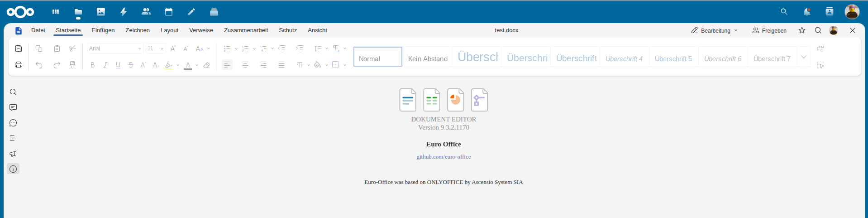Increase font size with the larger A icon
This screenshot has width=868, height=218.
point(173,48)
